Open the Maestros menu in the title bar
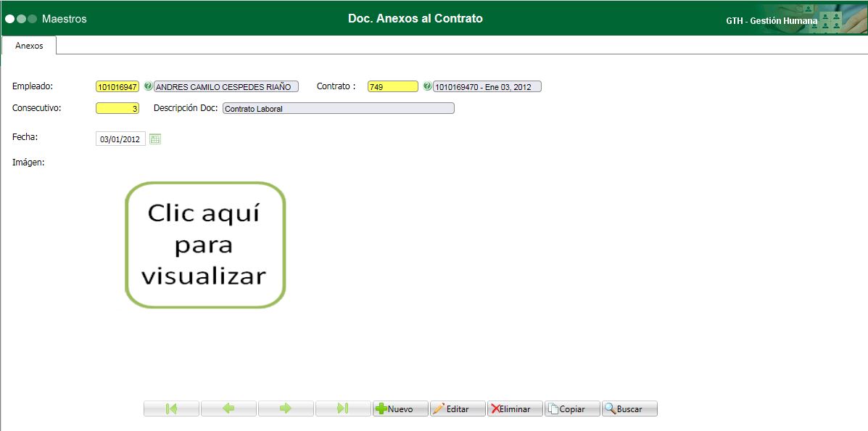This screenshot has width=868, height=431. [x=66, y=19]
